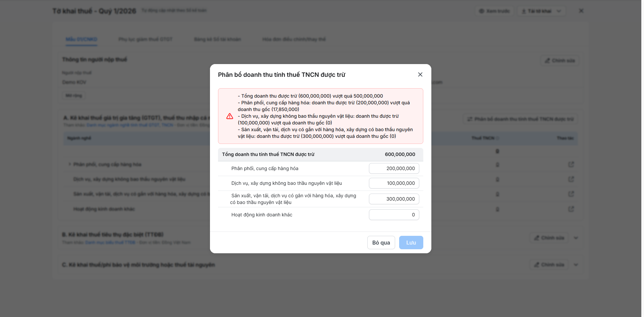Close the TNCN allocation dialog
Screen dimensions: 644x317
click(x=420, y=74)
